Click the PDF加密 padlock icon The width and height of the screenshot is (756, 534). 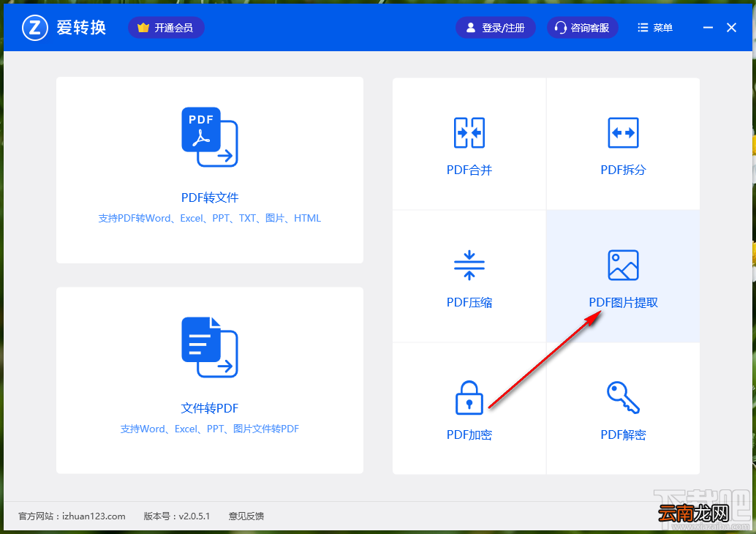[469, 397]
